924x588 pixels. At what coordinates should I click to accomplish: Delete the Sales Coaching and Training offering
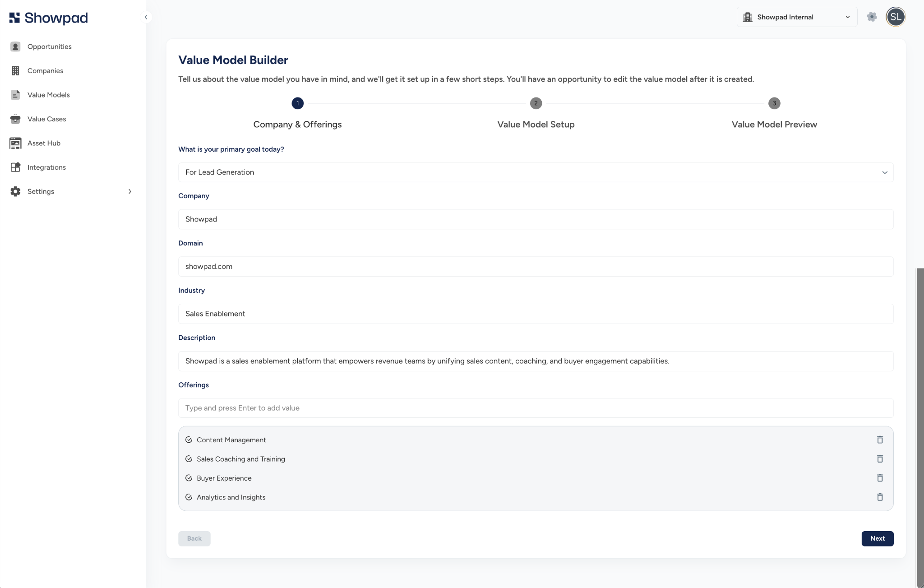point(880,459)
